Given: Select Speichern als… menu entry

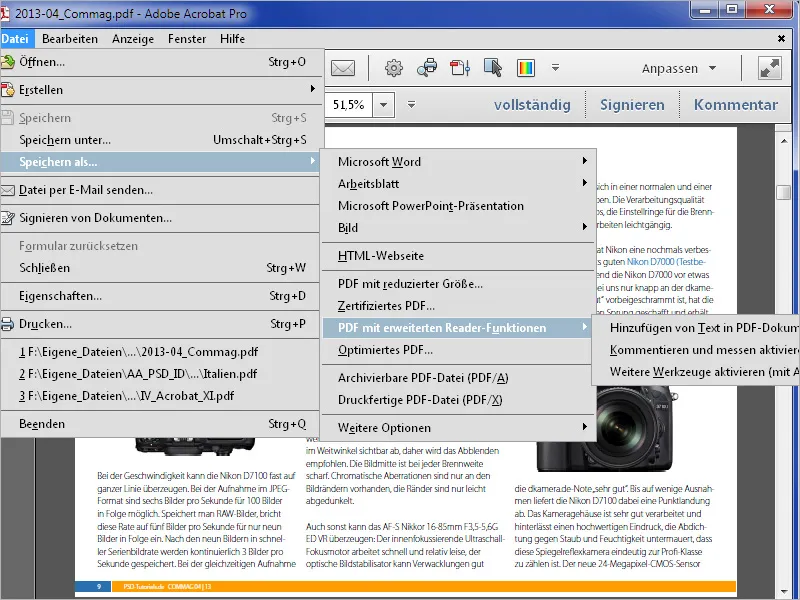Looking at the screenshot, I should pyautogui.click(x=162, y=162).
